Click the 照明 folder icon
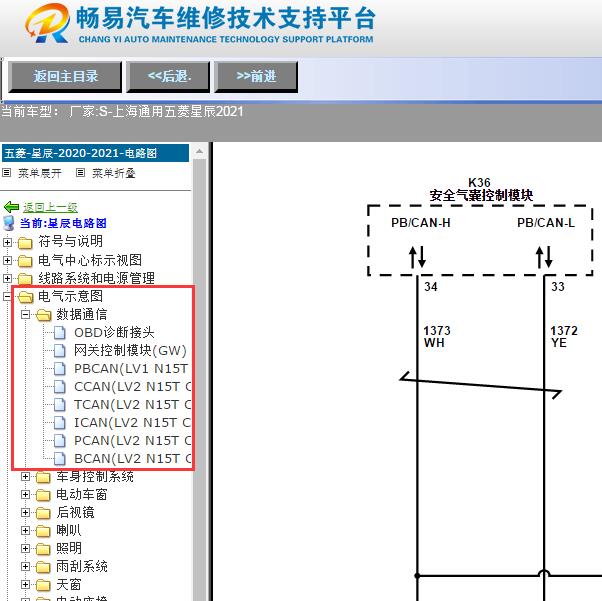 pyautogui.click(x=43, y=549)
